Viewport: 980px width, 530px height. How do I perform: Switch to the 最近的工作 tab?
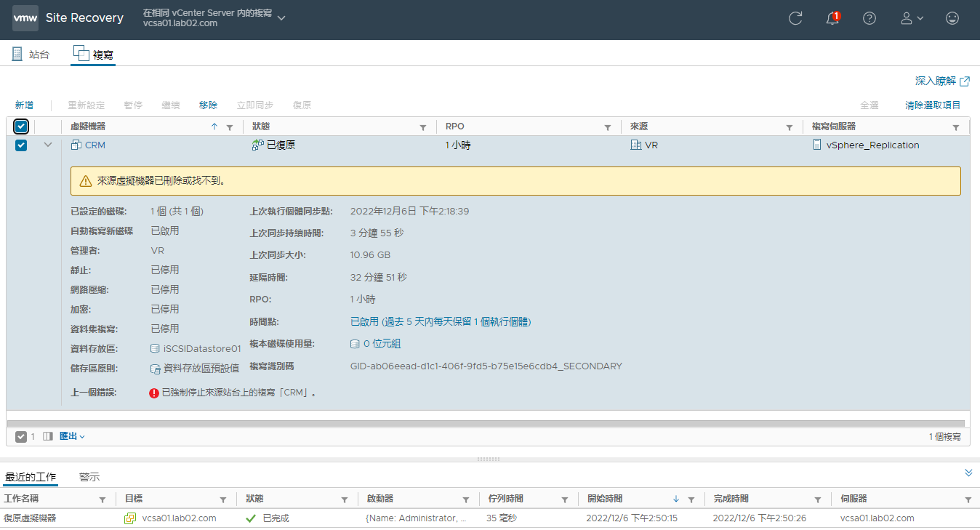tap(30, 477)
